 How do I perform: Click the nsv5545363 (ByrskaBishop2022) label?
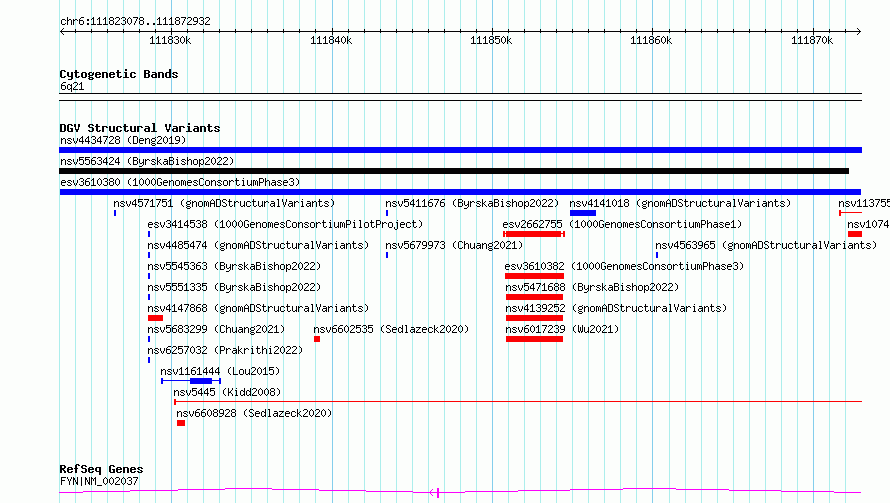pyautogui.click(x=234, y=266)
